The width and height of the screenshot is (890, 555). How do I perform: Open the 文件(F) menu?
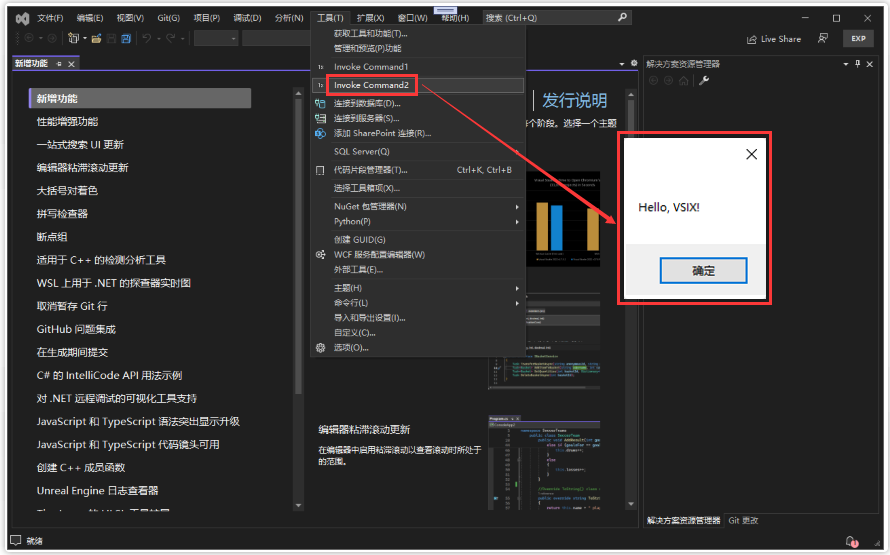pyautogui.click(x=50, y=18)
